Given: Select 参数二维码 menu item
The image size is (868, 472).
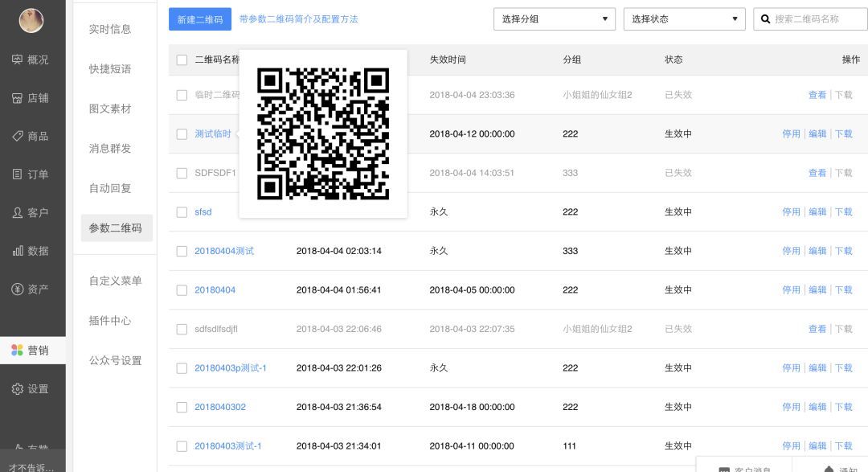Looking at the screenshot, I should (117, 228).
